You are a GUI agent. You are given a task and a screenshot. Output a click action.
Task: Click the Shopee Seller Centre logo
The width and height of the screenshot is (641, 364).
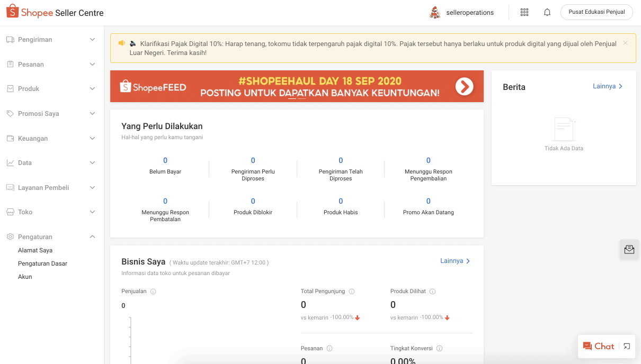tap(55, 13)
